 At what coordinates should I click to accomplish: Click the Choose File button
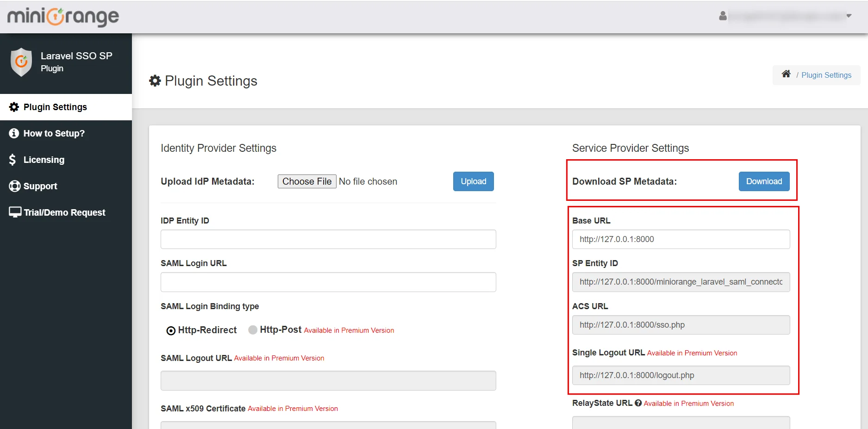[x=307, y=181]
